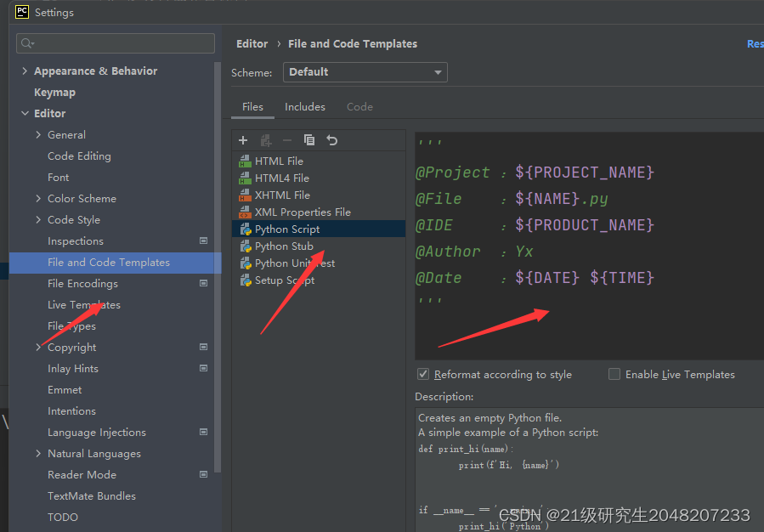Image resolution: width=764 pixels, height=532 pixels.
Task: Click the project-level icon beside File Encodings
Action: tap(204, 283)
